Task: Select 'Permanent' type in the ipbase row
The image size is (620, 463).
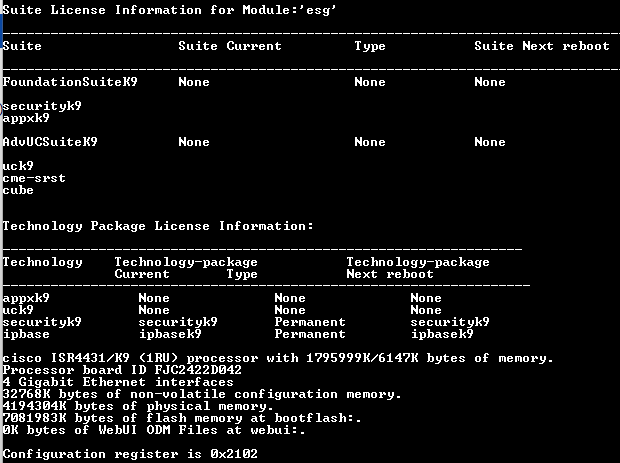Action: point(310,334)
